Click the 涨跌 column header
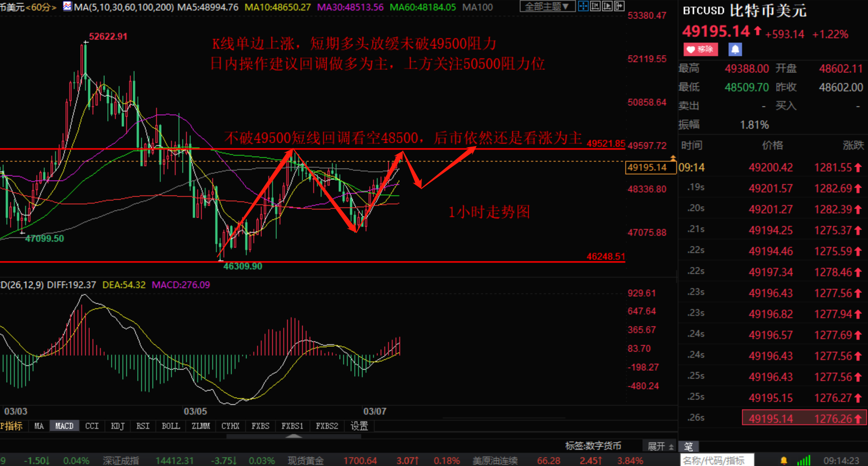868x466 pixels. tap(853, 145)
